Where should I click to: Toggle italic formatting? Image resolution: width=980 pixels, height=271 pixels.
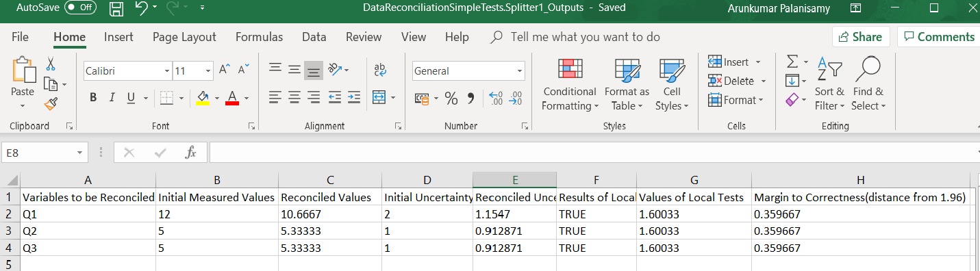(x=112, y=98)
